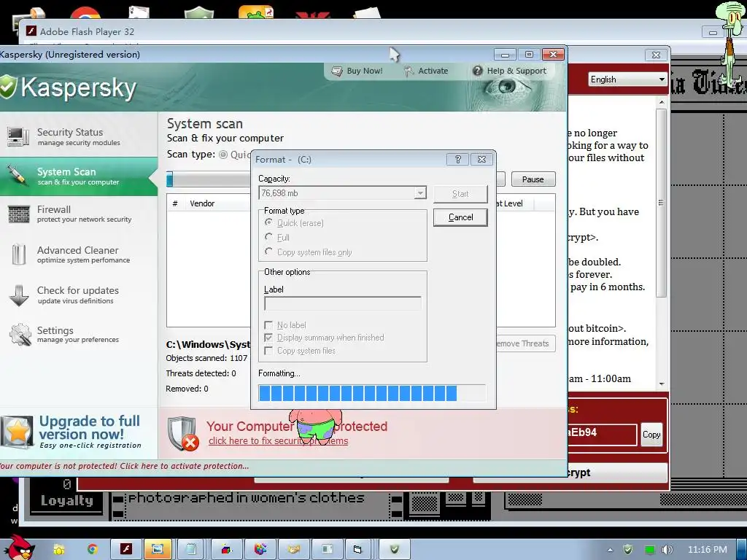Open the Angry Birds start button
The width and height of the screenshot is (747, 560).
tap(18, 548)
